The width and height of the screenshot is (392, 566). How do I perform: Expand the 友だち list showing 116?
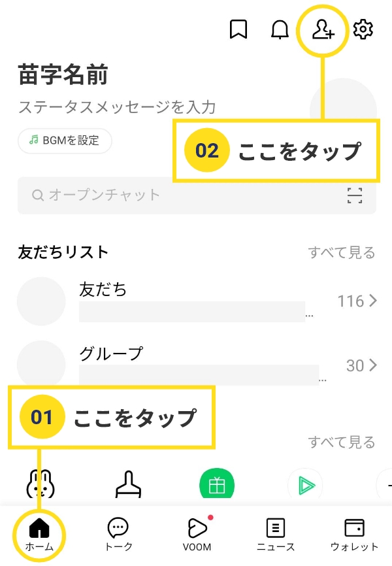[197, 301]
